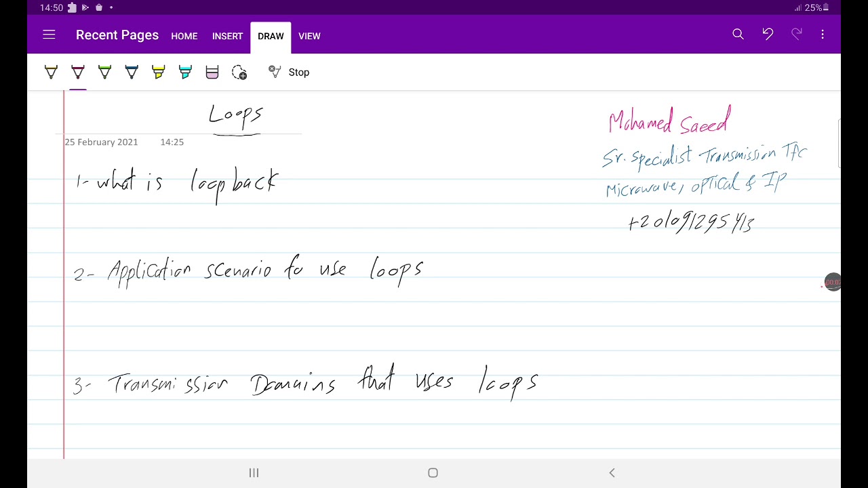Tap the screen recording indicator bubble
This screenshot has height=488, width=868.
click(x=833, y=283)
